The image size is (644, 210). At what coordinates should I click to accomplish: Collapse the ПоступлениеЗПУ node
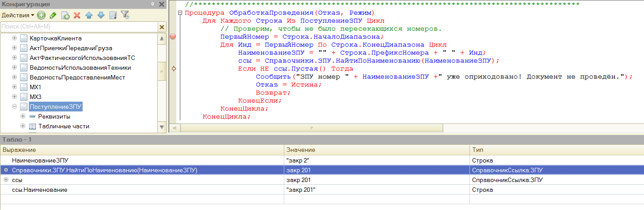click(15, 107)
